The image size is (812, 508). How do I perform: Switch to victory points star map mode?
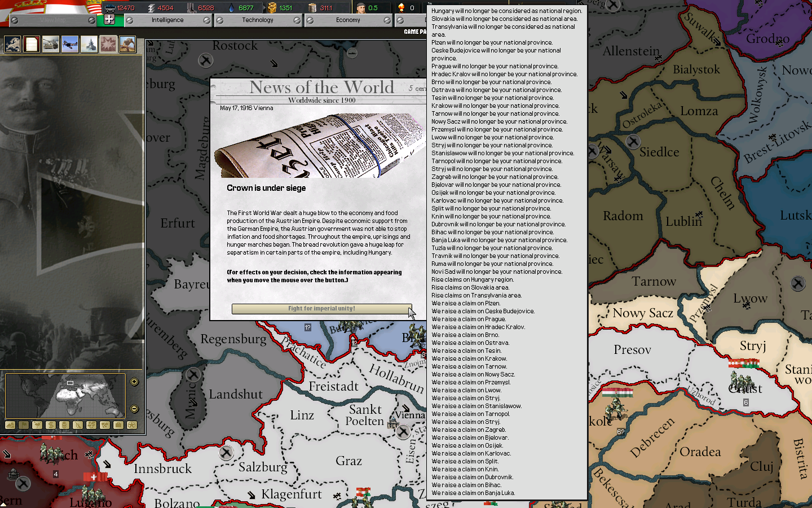[x=132, y=425]
